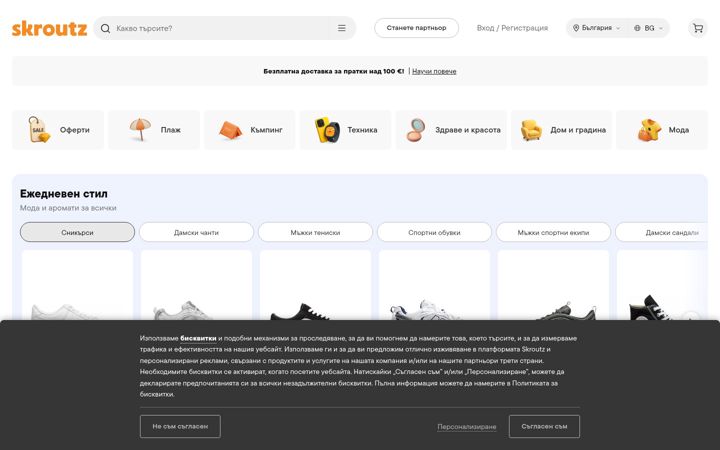This screenshot has height=450, width=720.
Task: Select the Мъжки тениски tab
Action: pyautogui.click(x=315, y=232)
